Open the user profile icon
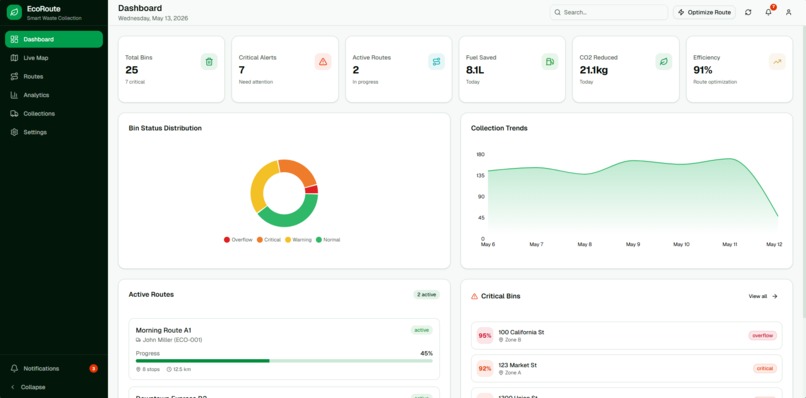 pos(789,12)
